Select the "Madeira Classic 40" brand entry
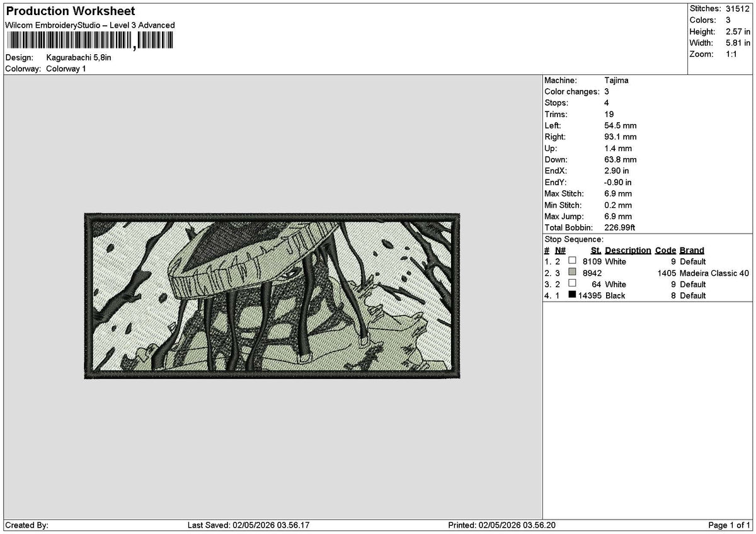 tap(714, 273)
